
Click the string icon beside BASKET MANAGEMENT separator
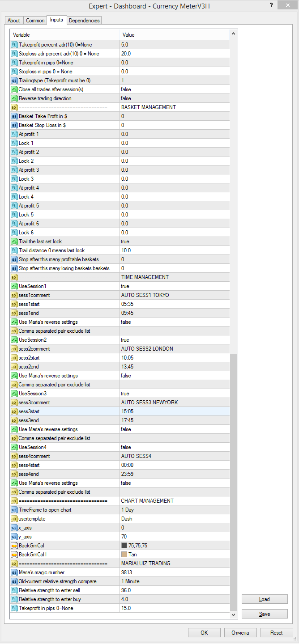[x=14, y=107]
